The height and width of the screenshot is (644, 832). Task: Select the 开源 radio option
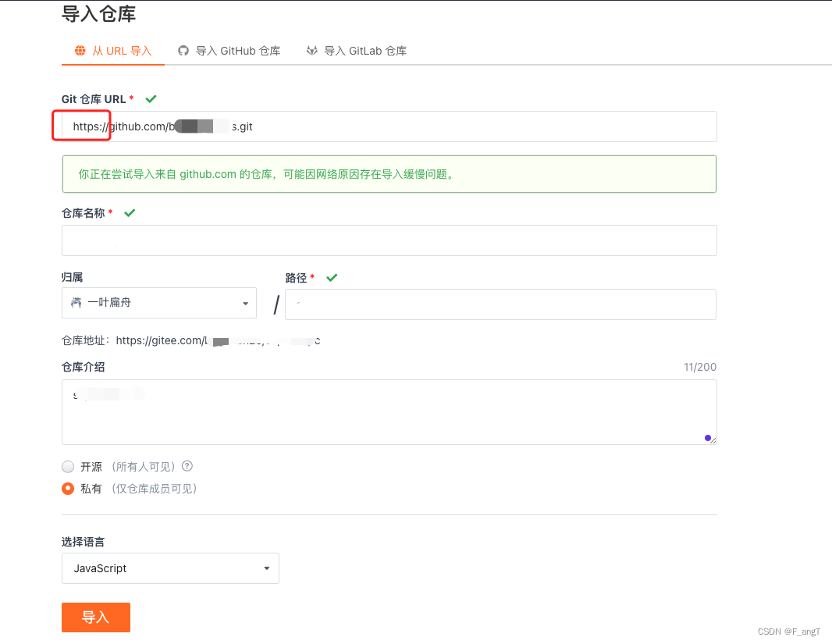(x=68, y=467)
